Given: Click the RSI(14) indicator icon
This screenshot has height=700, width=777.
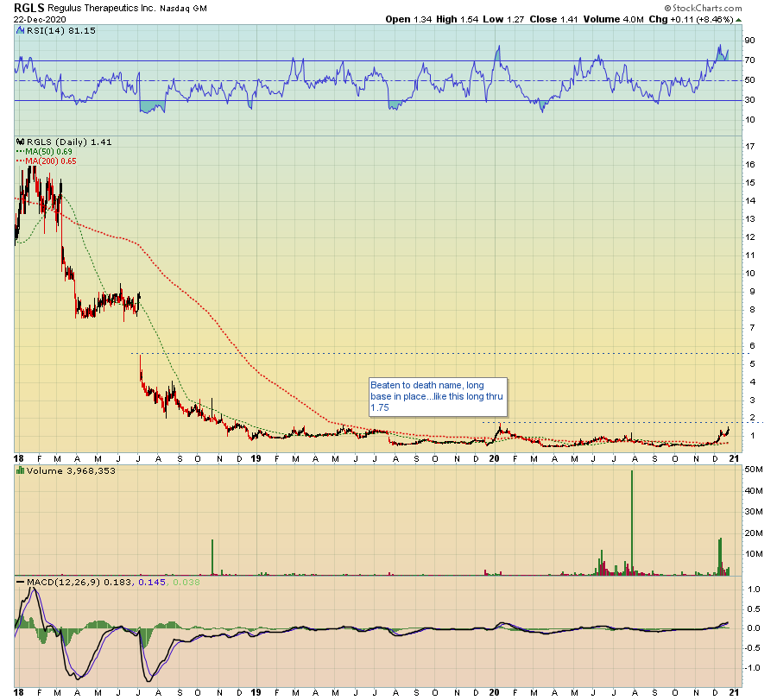Looking at the screenshot, I should [x=21, y=31].
